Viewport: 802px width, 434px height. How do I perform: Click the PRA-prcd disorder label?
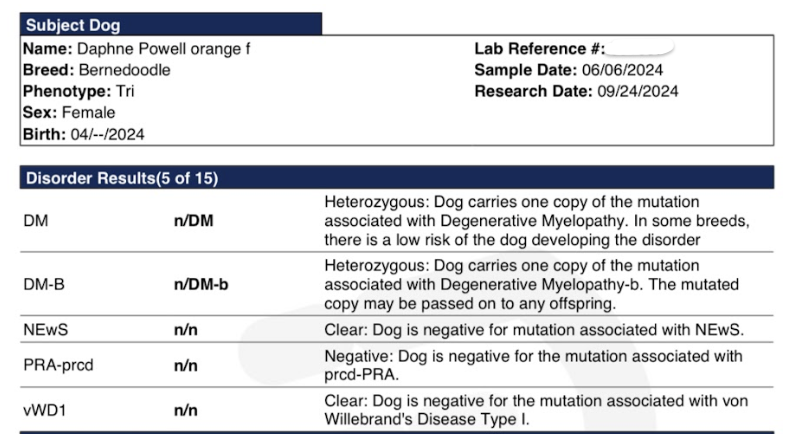click(58, 365)
